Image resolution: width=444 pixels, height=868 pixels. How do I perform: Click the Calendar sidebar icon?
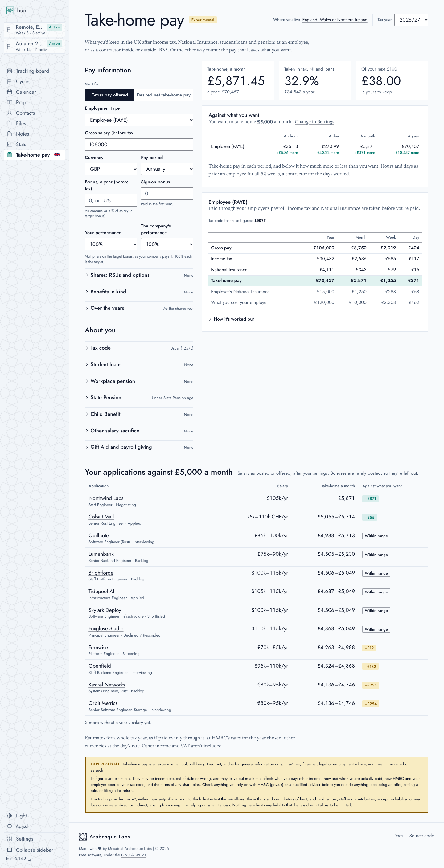coord(10,92)
